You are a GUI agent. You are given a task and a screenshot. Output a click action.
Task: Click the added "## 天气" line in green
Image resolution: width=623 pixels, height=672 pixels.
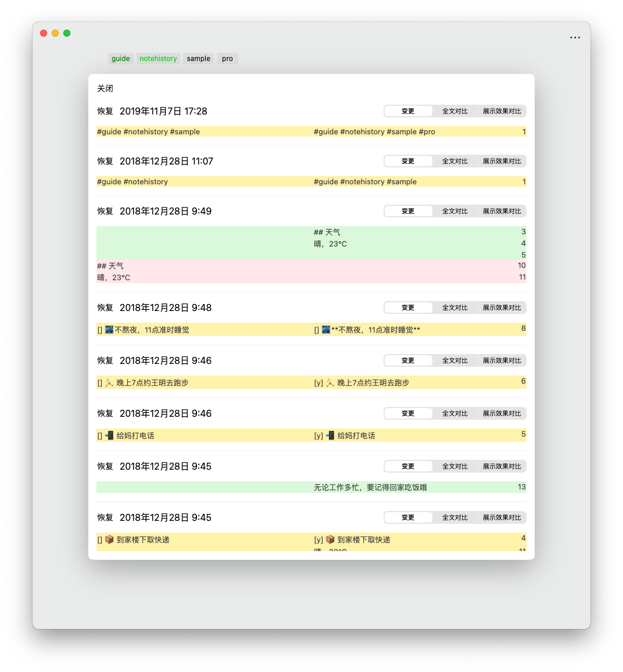[x=327, y=232]
